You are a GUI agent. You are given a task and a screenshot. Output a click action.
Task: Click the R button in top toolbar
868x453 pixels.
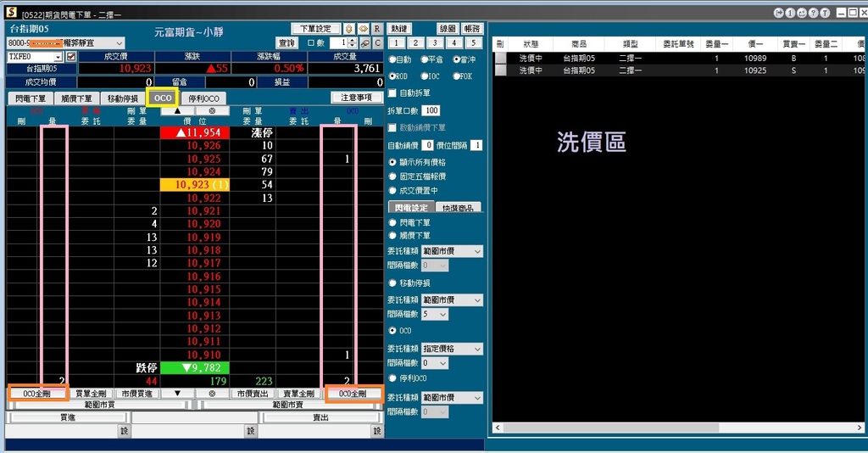(x=377, y=29)
